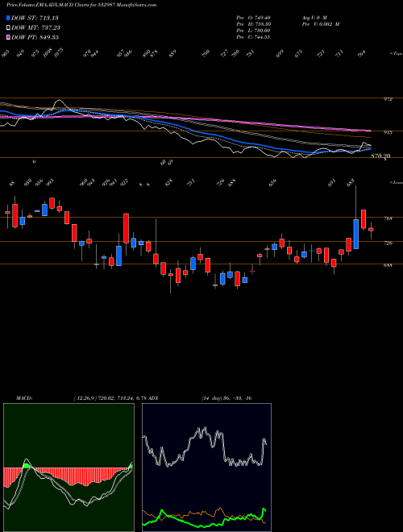Viewport: 403px width, 532px height.
Task: Select the 'DOW MT: 737.23' legend text
Action: [36, 27]
